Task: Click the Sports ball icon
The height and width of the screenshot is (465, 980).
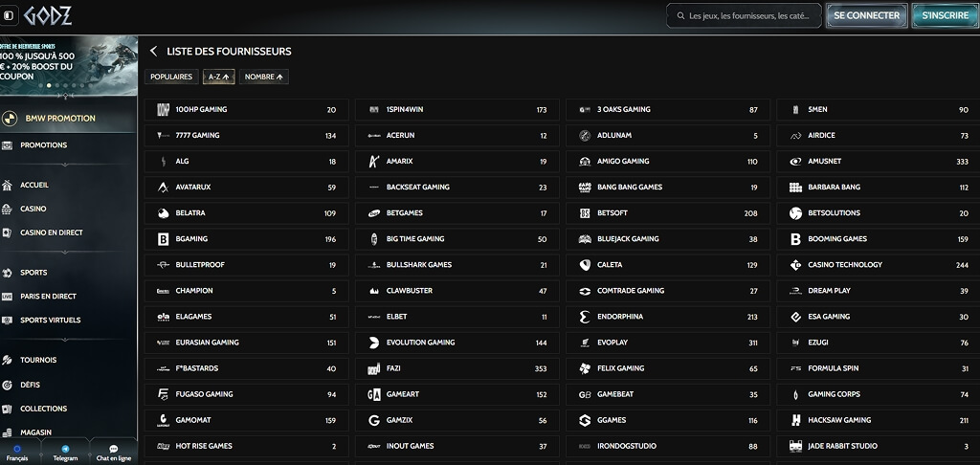Action: [7, 273]
